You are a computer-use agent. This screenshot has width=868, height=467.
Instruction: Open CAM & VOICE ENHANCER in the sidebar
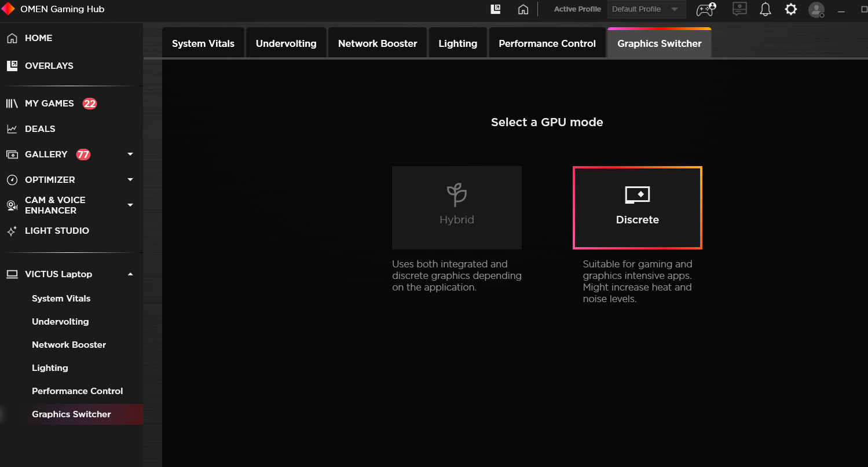tap(55, 205)
